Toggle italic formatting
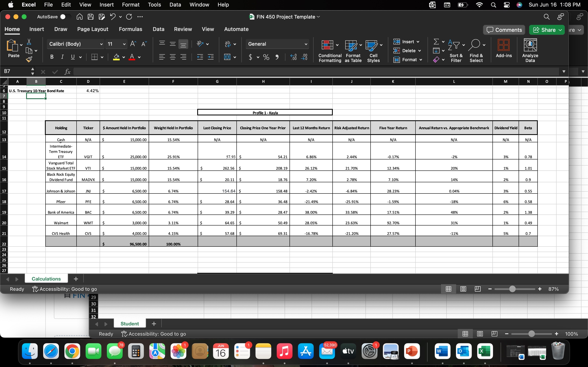 62,57
